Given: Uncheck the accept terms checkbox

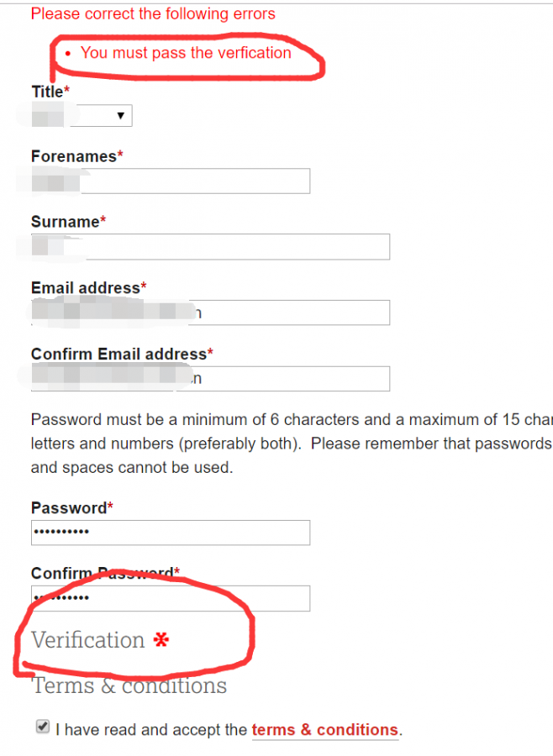Looking at the screenshot, I should click(43, 727).
